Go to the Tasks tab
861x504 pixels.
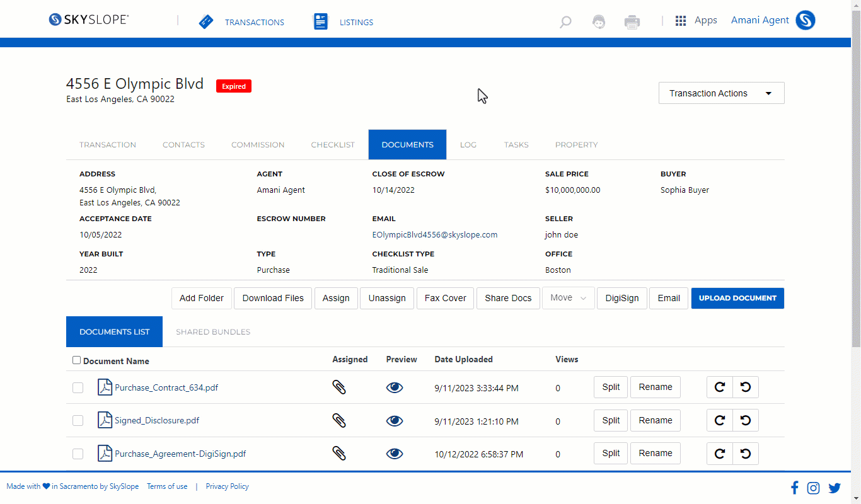(x=516, y=145)
